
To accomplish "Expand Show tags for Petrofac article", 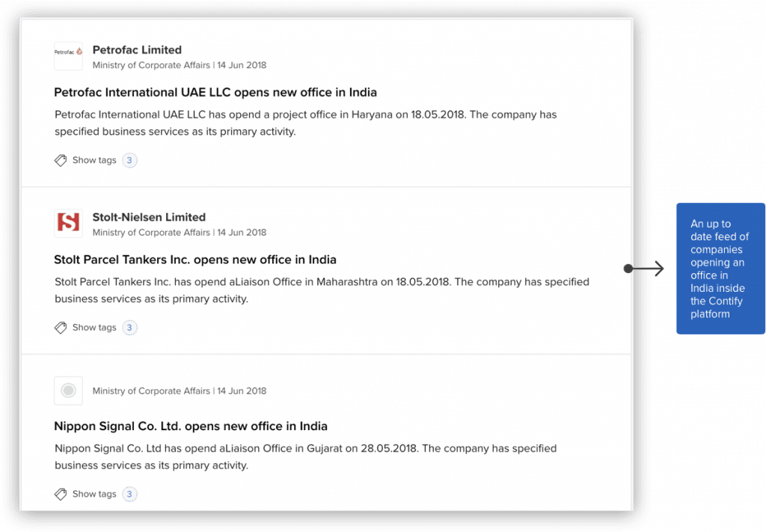I will 94,160.
